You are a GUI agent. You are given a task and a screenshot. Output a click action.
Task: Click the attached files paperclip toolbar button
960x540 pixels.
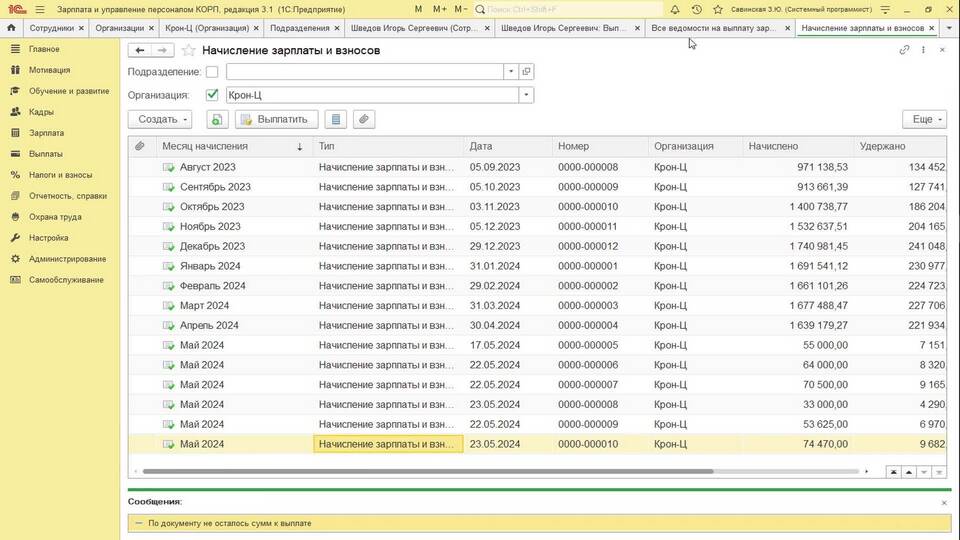[x=364, y=119]
